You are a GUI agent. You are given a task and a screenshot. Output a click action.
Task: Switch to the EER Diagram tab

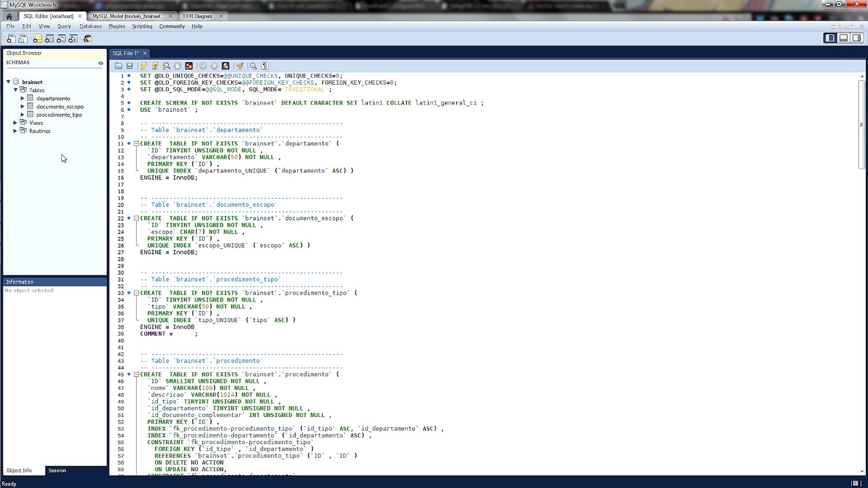pyautogui.click(x=199, y=16)
